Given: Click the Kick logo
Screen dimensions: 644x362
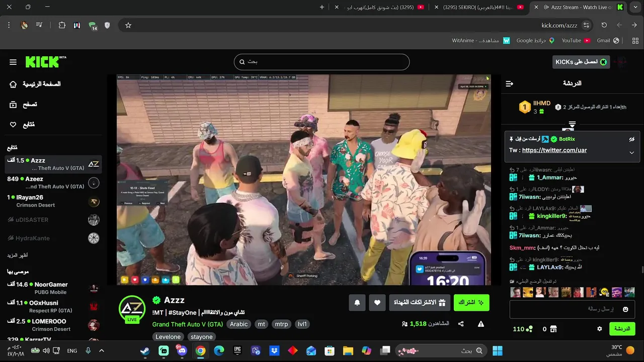Looking at the screenshot, I should tap(45, 61).
